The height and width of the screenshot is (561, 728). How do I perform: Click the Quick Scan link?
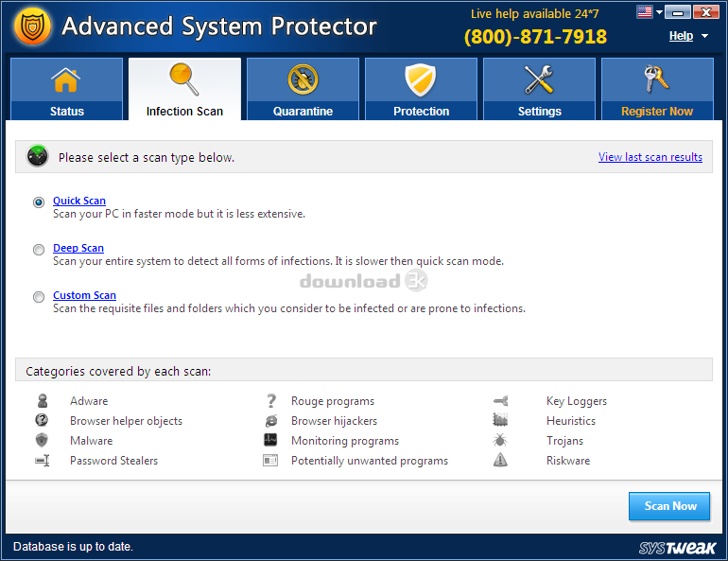click(79, 201)
